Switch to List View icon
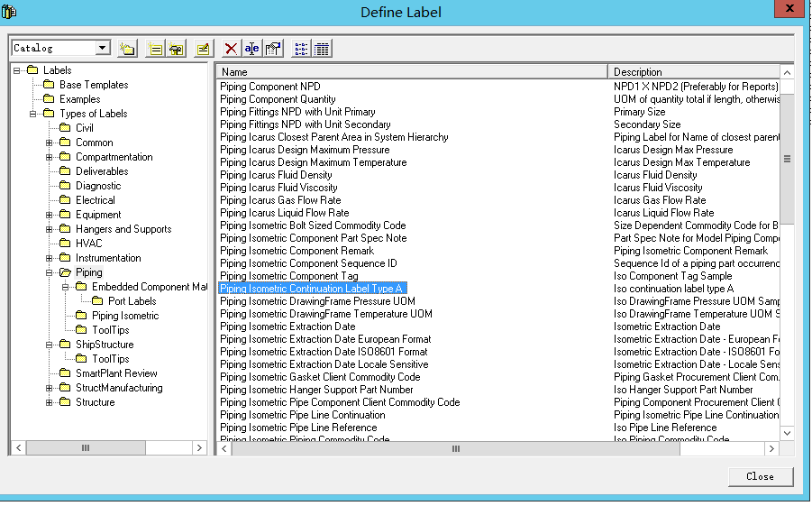Viewport: 812px width, 506px height. tap(301, 49)
